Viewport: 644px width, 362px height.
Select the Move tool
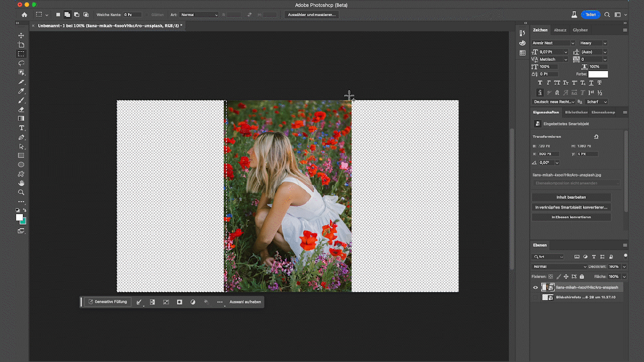(x=21, y=35)
